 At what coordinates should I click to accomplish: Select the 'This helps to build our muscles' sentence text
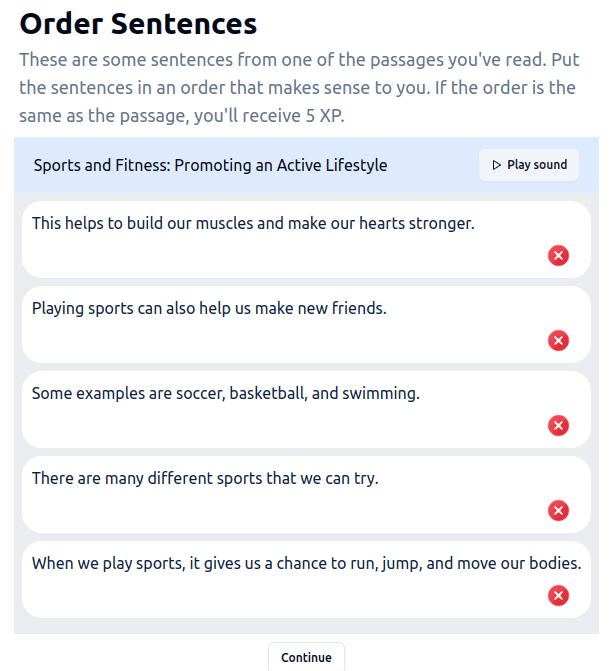[253, 223]
